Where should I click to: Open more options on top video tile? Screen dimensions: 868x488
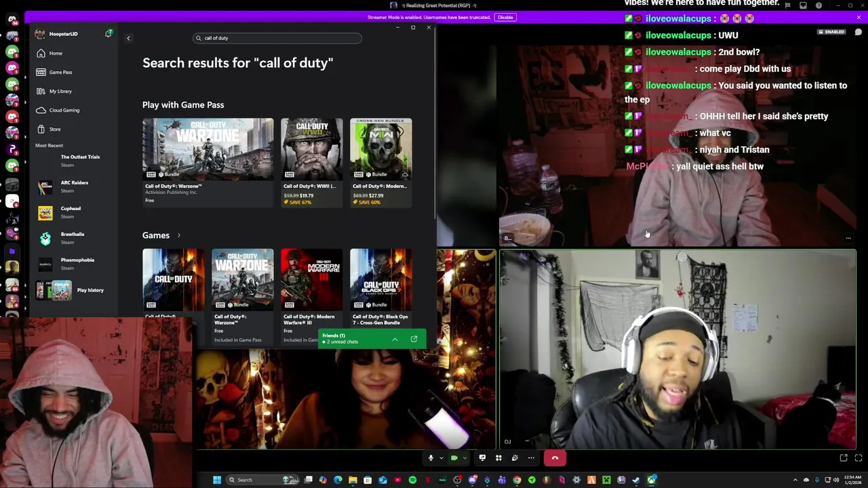[x=848, y=239]
